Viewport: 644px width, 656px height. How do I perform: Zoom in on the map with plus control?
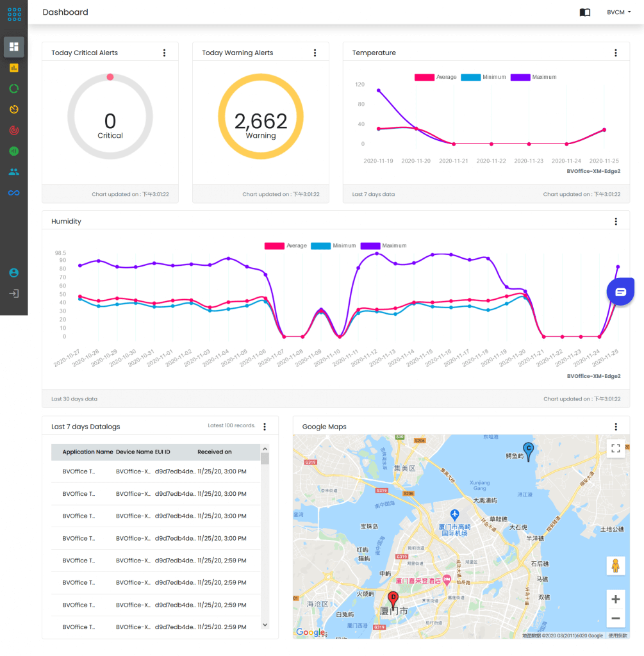pos(615,599)
